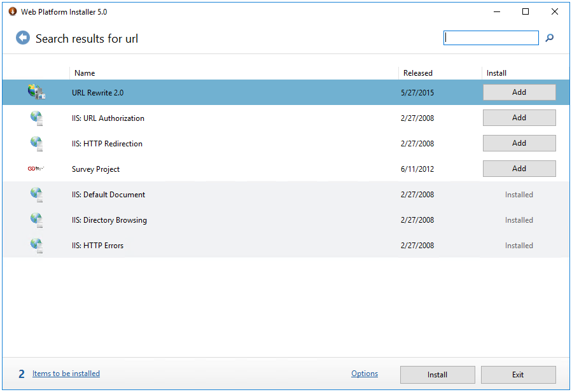Click the magnifier search icon
Screen dimensions: 572x392
(549, 38)
